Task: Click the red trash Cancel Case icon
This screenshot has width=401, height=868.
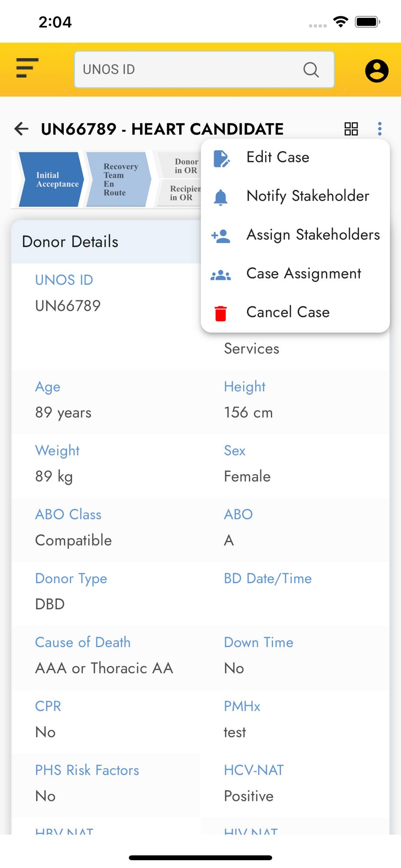Action: click(x=220, y=313)
